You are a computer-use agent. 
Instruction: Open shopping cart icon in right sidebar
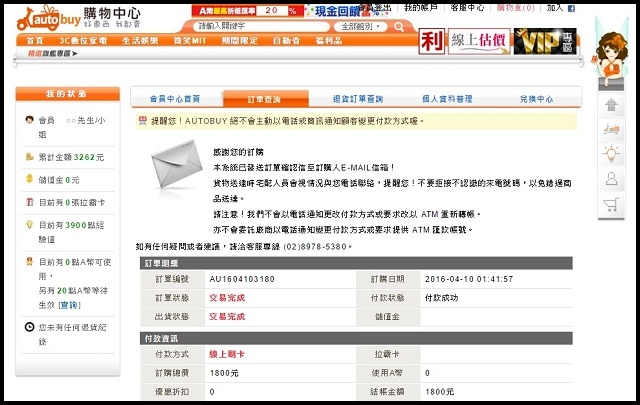(x=611, y=204)
